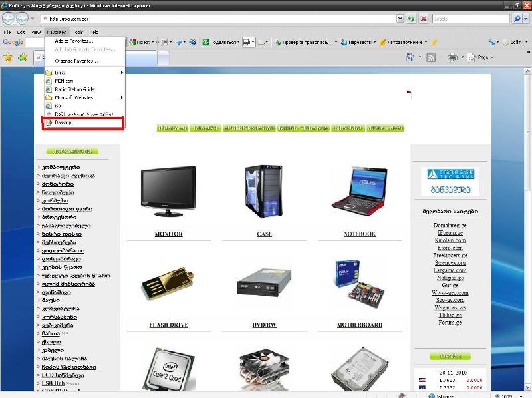Open the Domainreg.ge link
The height and width of the screenshot is (398, 532).
coord(450,225)
